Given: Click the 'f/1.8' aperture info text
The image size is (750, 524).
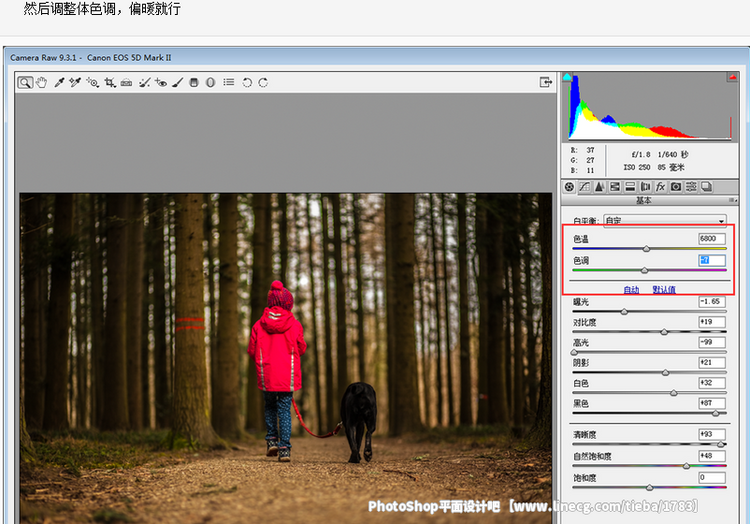Looking at the screenshot, I should tap(641, 154).
